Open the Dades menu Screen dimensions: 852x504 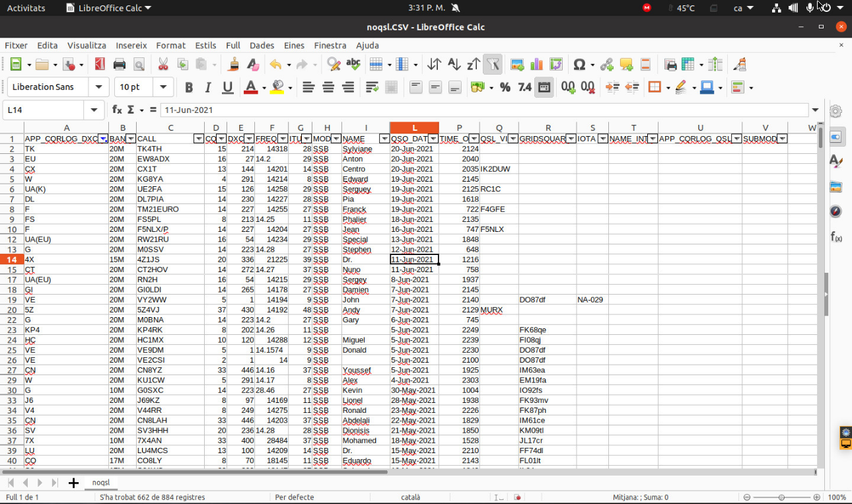(x=262, y=46)
